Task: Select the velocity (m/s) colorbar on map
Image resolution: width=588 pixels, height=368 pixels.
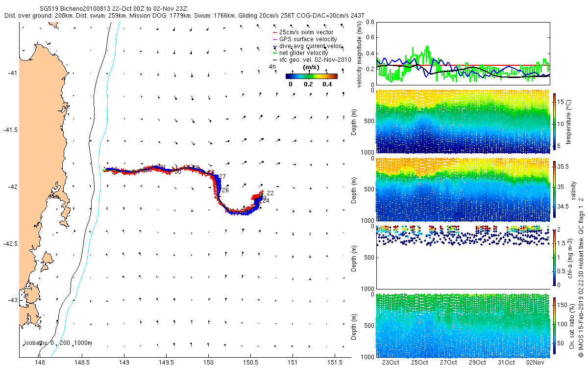Action: [311, 76]
